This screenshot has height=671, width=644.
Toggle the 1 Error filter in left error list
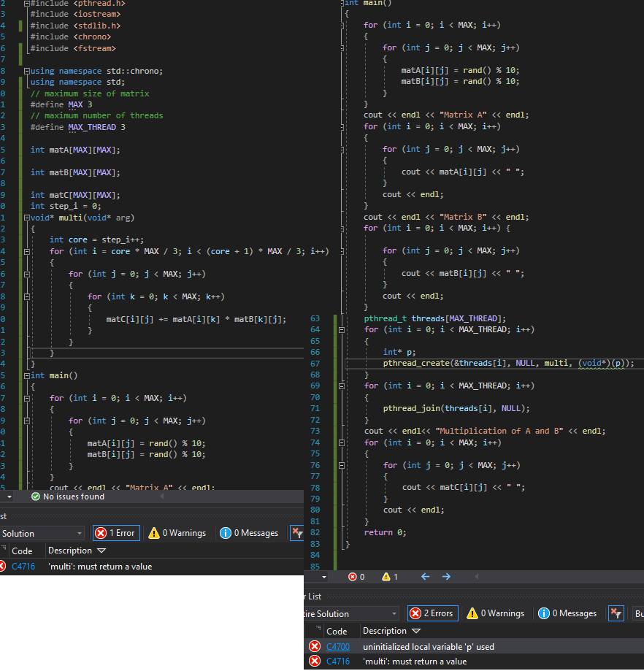tap(116, 533)
